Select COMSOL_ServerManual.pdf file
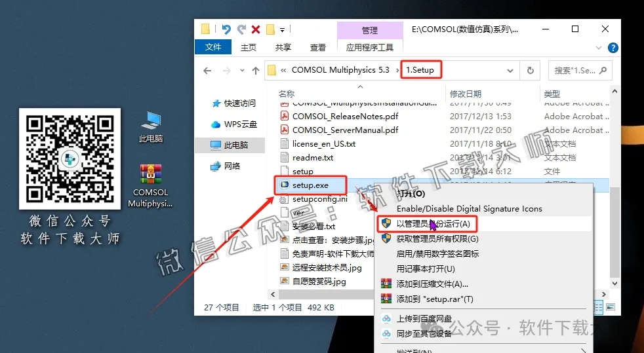Image resolution: width=644 pixels, height=353 pixels. tap(345, 130)
